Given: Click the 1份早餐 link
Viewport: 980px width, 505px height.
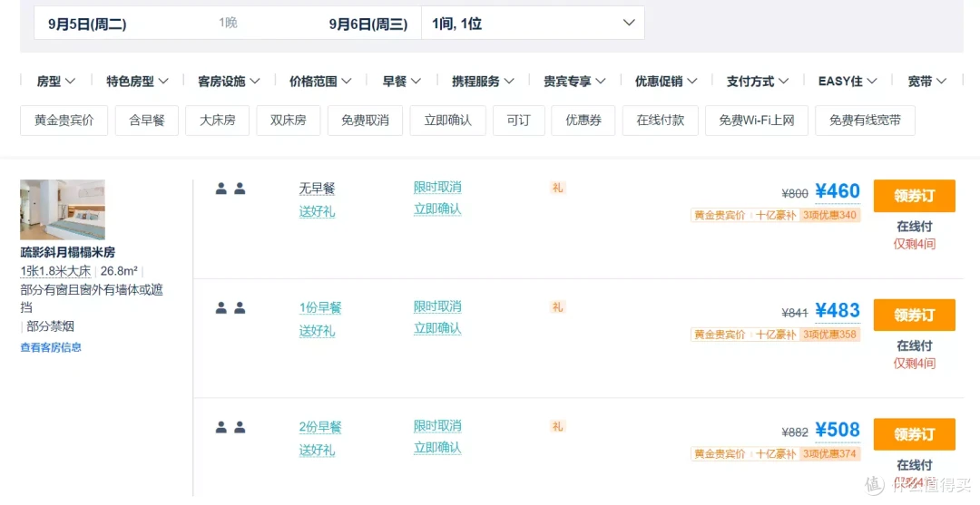Looking at the screenshot, I should [x=320, y=307].
